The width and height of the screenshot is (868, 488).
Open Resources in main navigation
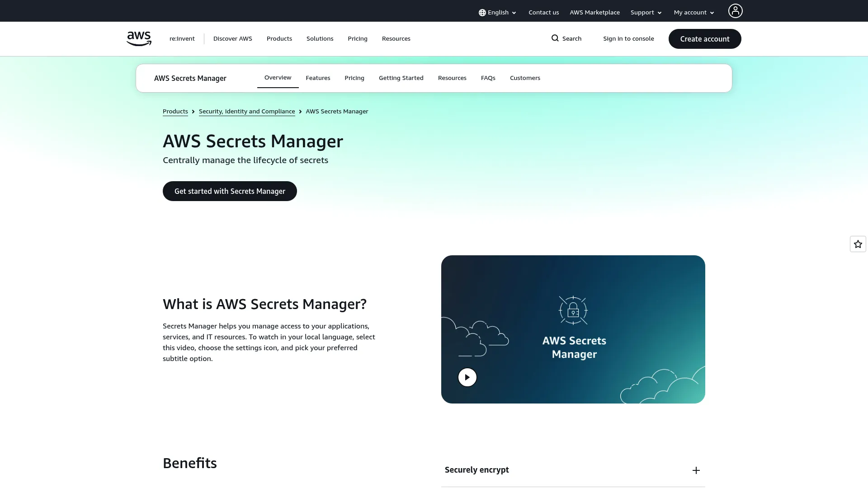tap(396, 39)
